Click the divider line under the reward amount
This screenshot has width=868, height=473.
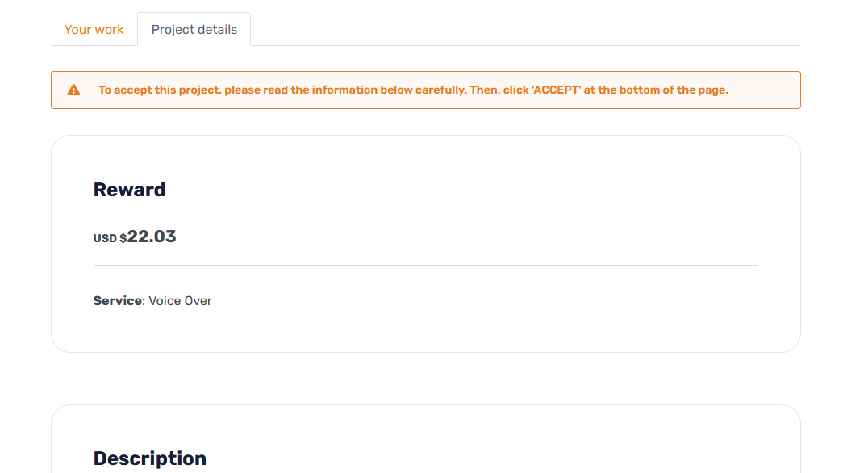tap(425, 265)
